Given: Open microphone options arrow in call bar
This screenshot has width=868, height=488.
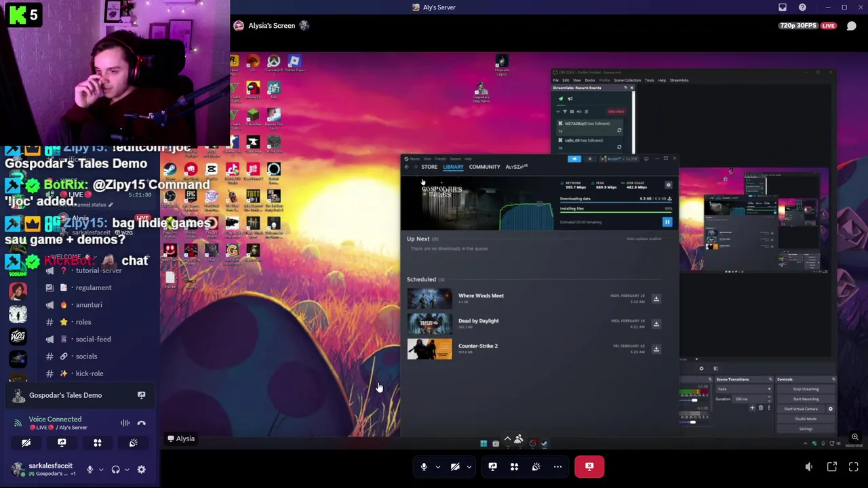Looking at the screenshot, I should (x=437, y=467).
